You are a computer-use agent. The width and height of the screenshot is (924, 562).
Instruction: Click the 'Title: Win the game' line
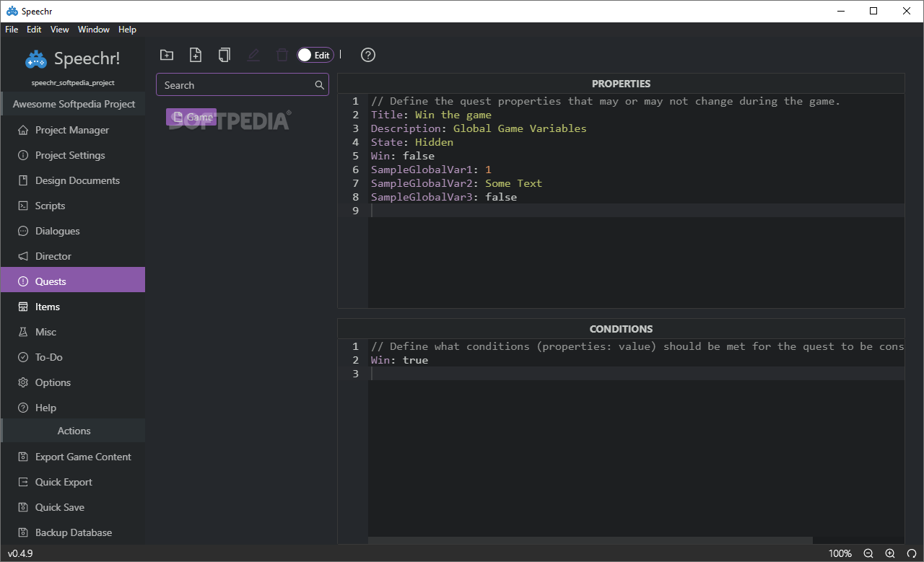(x=431, y=115)
